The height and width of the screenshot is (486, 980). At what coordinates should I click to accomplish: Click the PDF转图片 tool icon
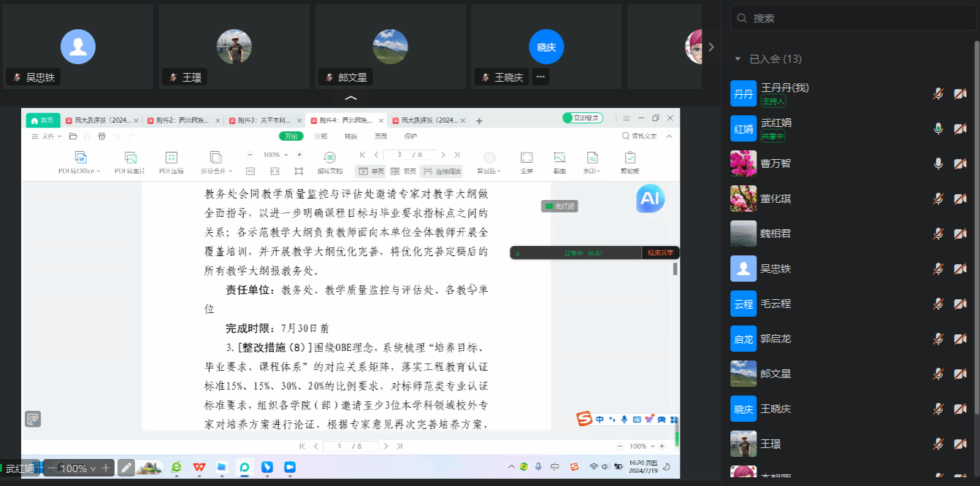(x=130, y=158)
